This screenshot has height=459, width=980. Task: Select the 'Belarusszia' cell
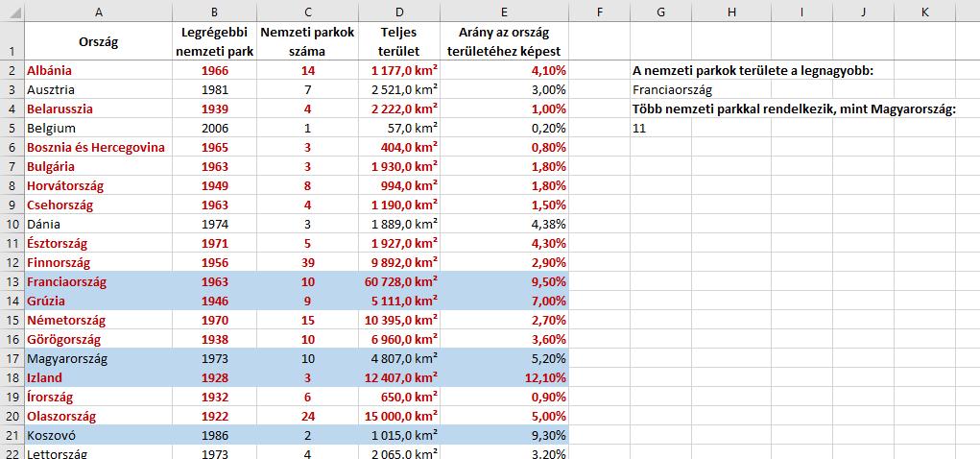[99, 109]
